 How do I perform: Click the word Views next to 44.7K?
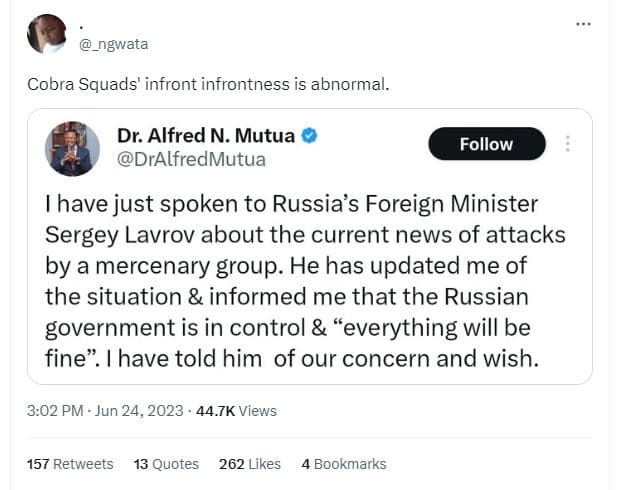pos(258,411)
